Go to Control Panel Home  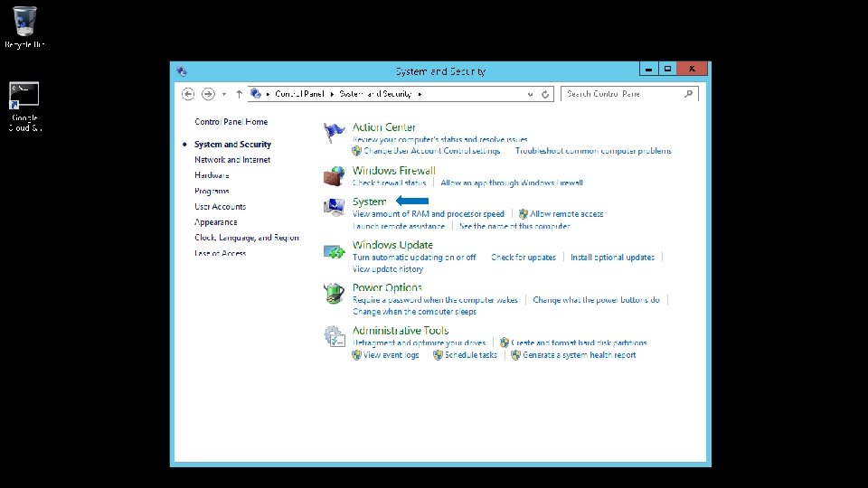[231, 122]
